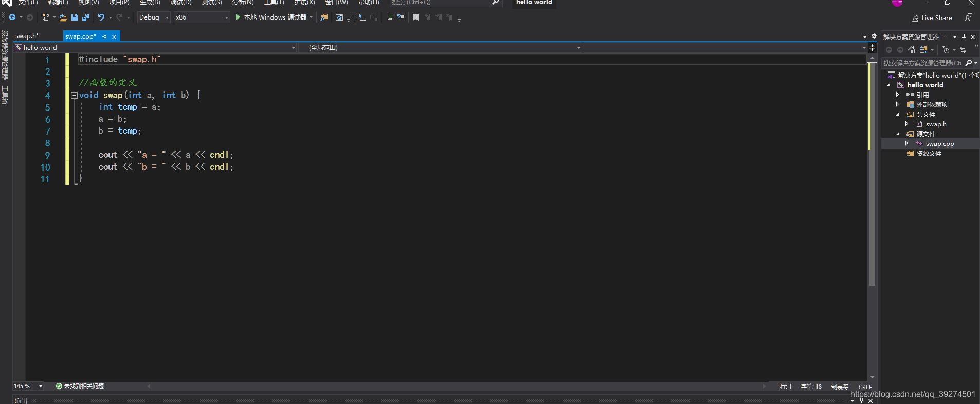Click the editor horizontal scrollbar track

click(x=457, y=386)
